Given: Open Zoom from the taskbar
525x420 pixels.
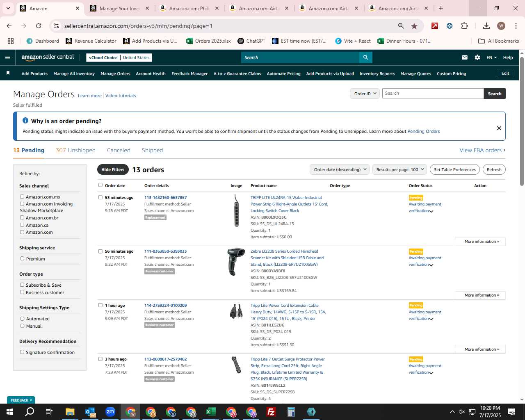Looking at the screenshot, I should pos(110,412).
